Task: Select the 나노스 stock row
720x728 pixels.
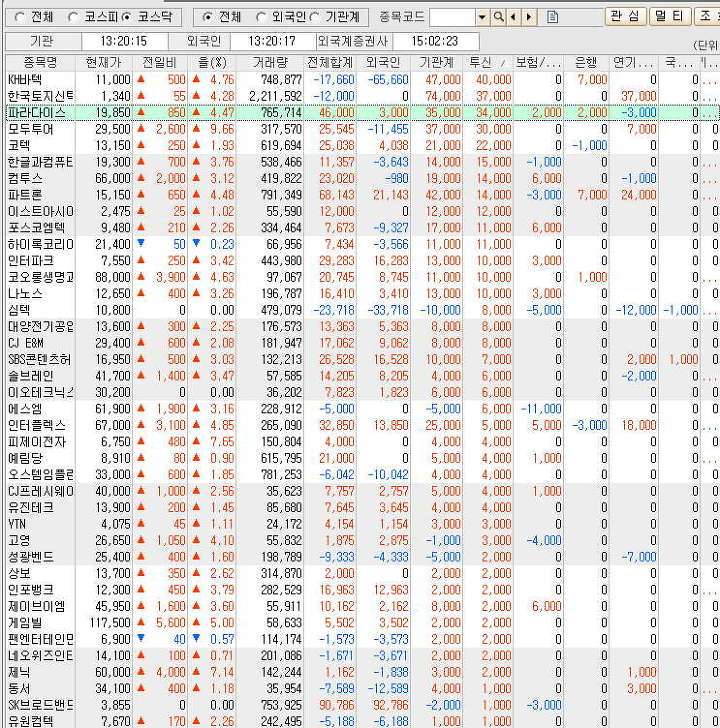Action: click(362, 294)
